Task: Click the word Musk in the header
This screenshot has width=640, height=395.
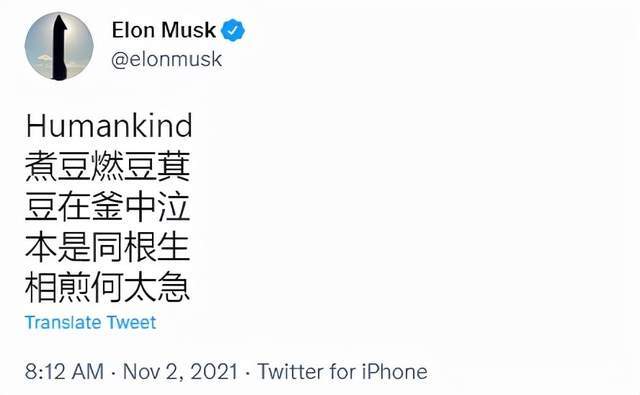Action: pyautogui.click(x=189, y=30)
